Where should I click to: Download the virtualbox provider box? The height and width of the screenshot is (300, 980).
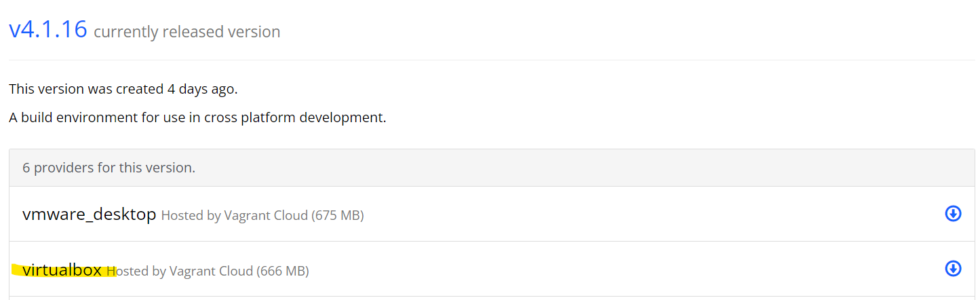[x=953, y=269]
